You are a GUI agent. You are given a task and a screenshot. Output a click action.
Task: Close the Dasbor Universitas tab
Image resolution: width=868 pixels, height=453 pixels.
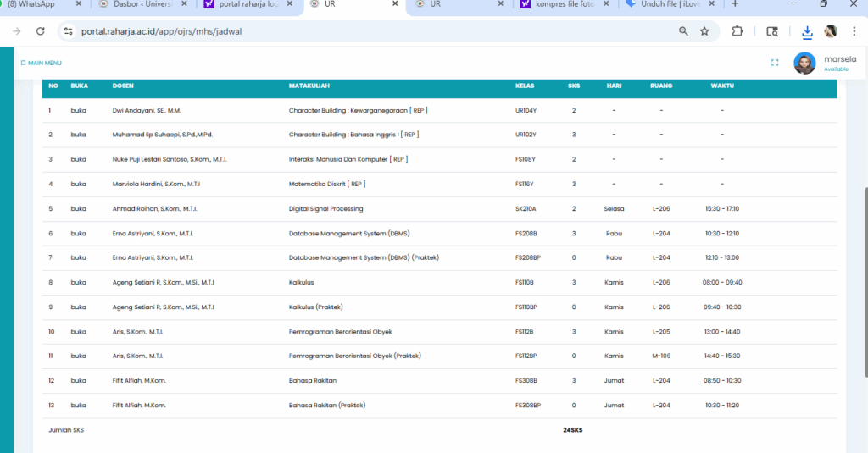click(184, 4)
